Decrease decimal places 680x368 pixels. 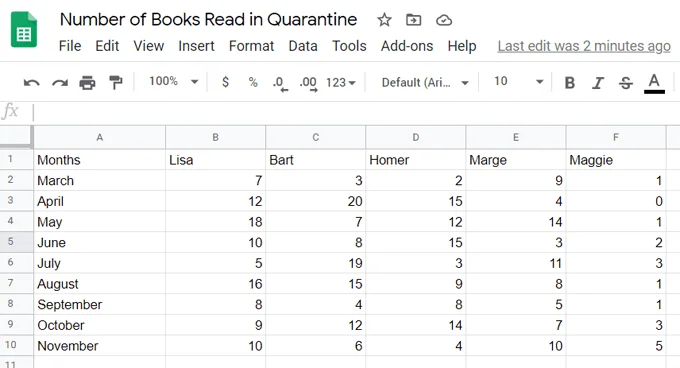click(280, 83)
